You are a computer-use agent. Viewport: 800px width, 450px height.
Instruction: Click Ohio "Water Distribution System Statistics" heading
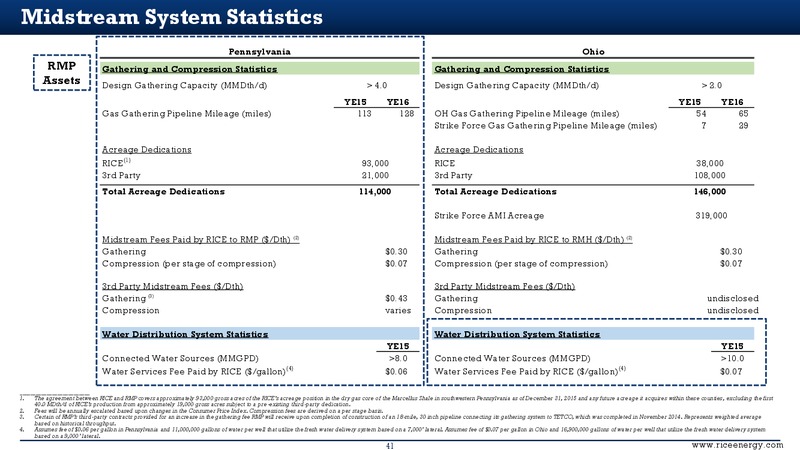pos(517,334)
